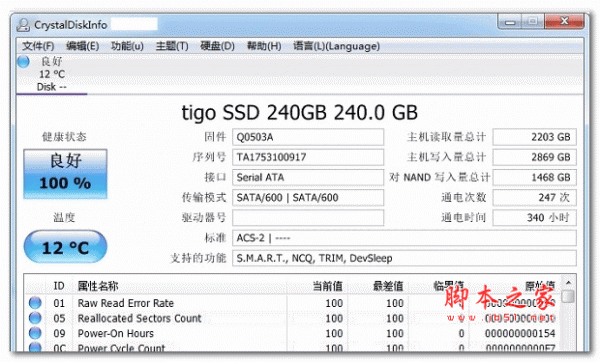Minimize the CrystalDiskInfo window
600x362 pixels.
(x=510, y=22)
